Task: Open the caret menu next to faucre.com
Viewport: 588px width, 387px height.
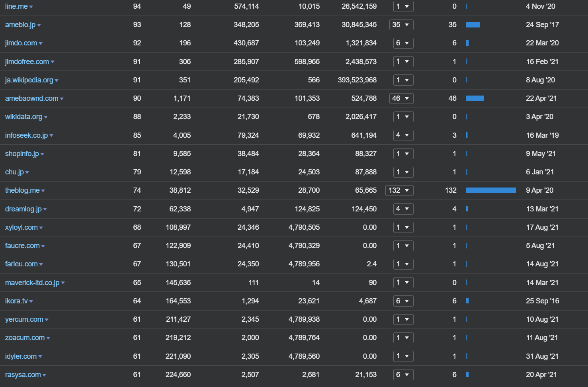Action: point(43,246)
